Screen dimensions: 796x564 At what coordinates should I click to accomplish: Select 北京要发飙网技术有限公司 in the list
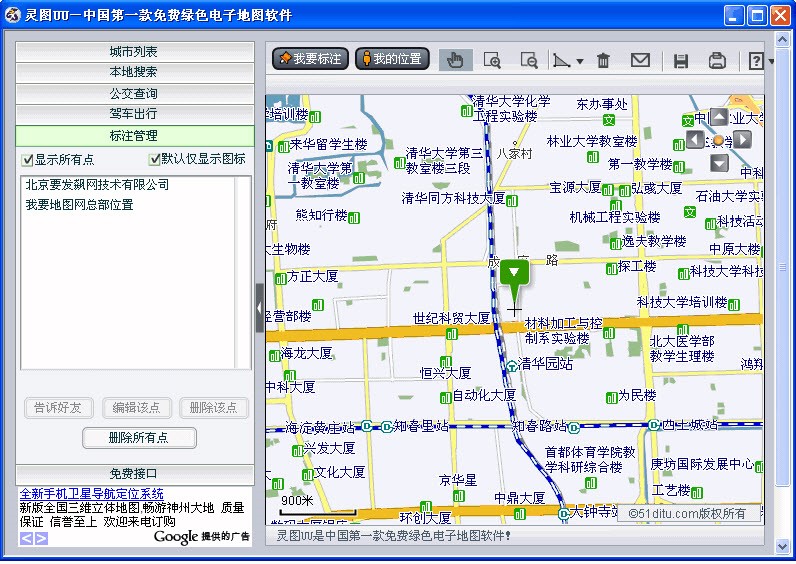click(97, 185)
